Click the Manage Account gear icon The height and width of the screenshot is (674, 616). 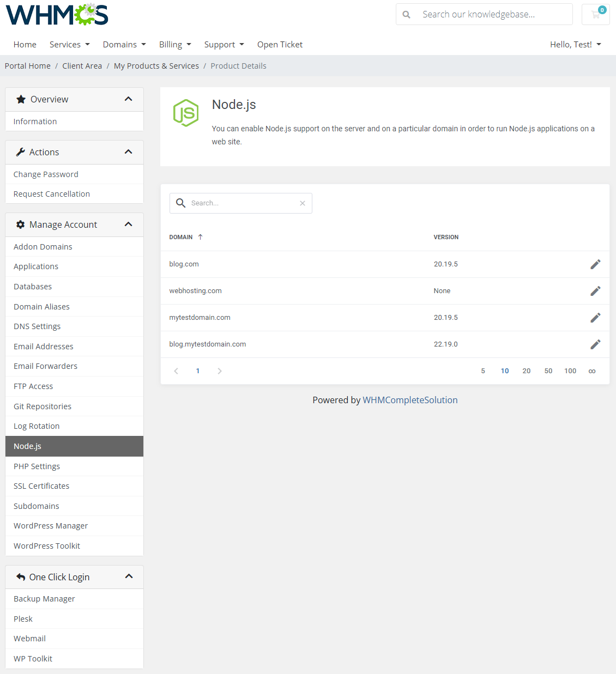[x=20, y=224]
